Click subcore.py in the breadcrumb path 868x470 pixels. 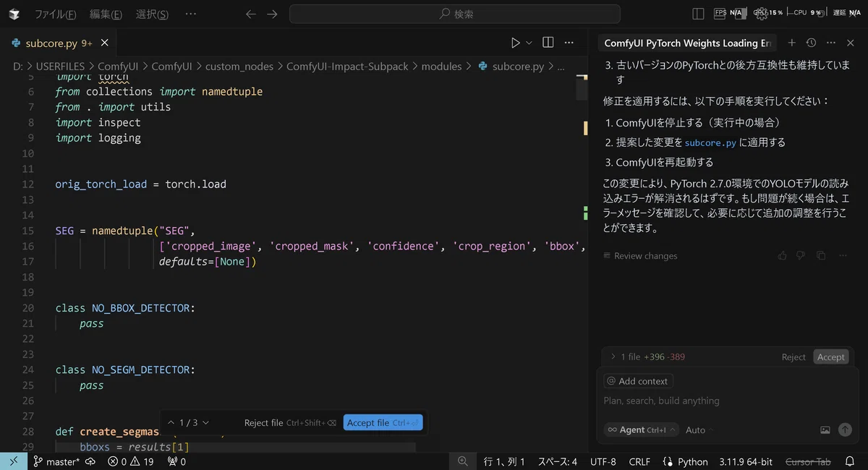[518, 66]
